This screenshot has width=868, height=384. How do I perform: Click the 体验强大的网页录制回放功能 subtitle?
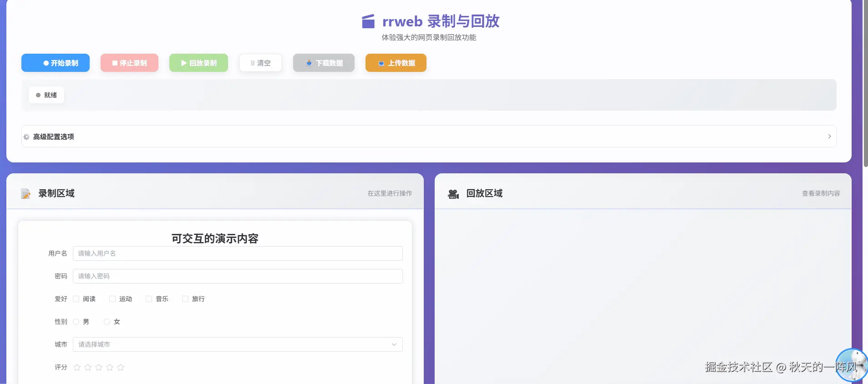[429, 37]
